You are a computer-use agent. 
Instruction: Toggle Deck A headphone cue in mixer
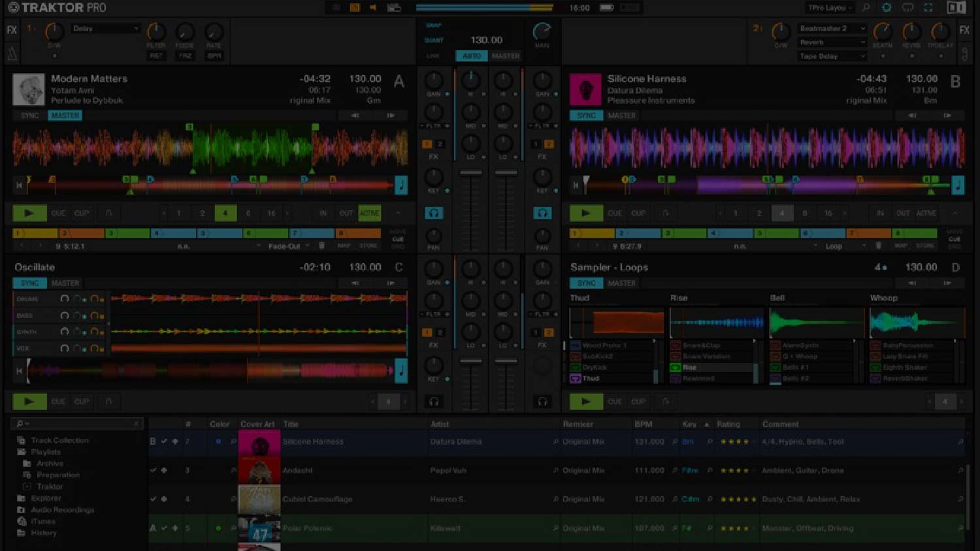point(433,213)
